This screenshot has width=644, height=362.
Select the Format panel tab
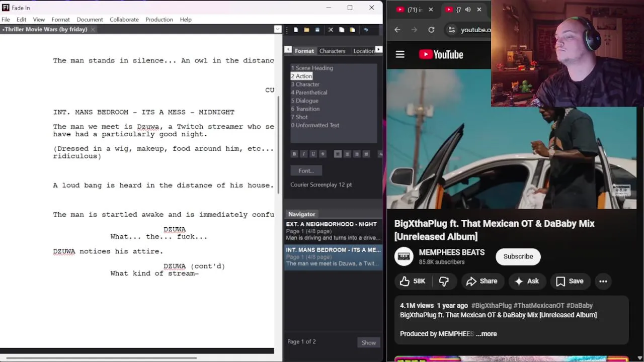click(x=304, y=51)
